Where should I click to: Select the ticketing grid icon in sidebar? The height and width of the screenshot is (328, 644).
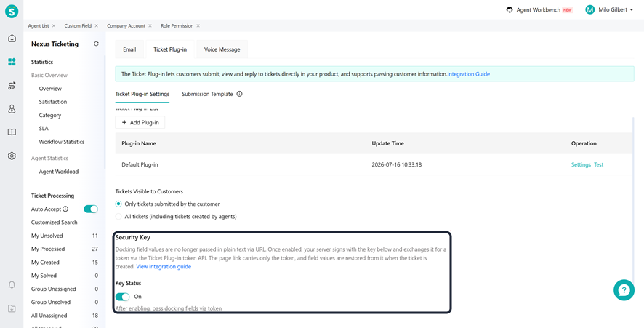tap(12, 62)
